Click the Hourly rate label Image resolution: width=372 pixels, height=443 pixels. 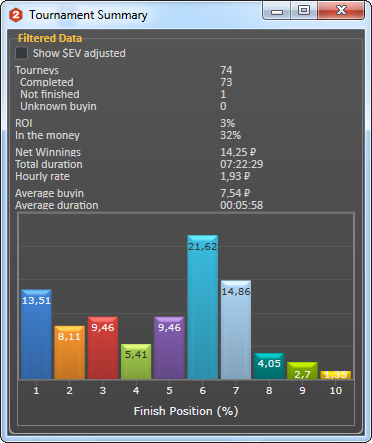[x=42, y=176]
